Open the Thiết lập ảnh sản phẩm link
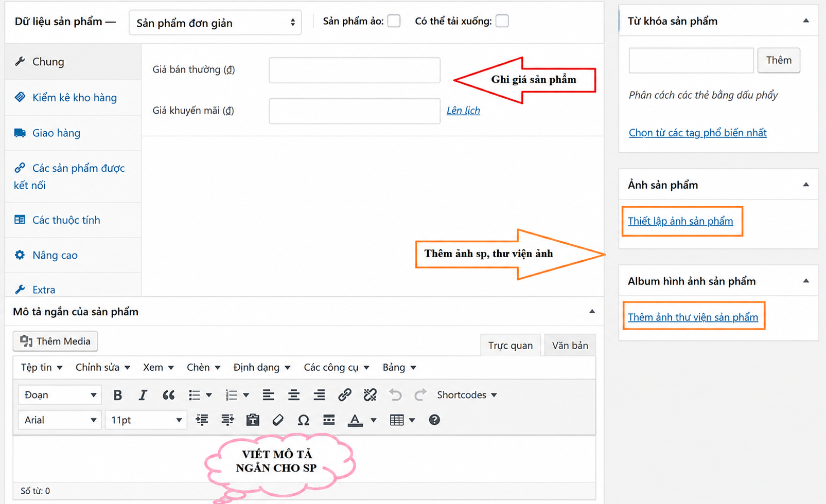The width and height of the screenshot is (826, 504). [680, 221]
